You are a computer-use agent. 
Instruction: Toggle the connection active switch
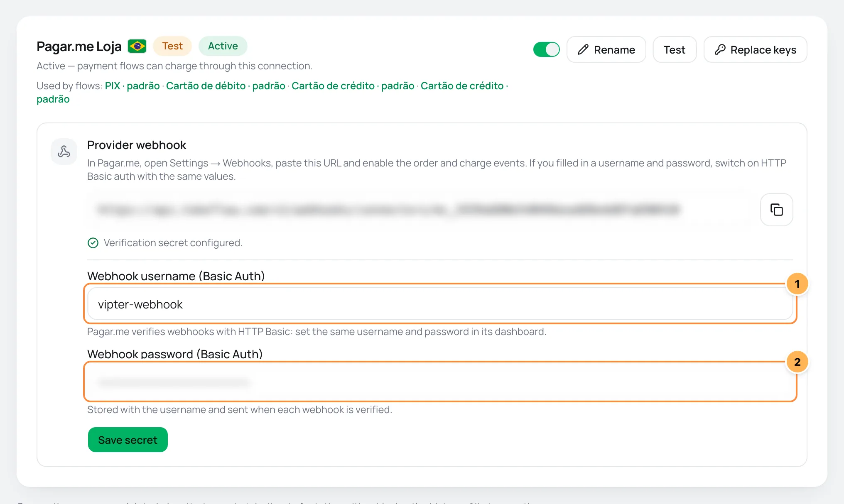(546, 49)
